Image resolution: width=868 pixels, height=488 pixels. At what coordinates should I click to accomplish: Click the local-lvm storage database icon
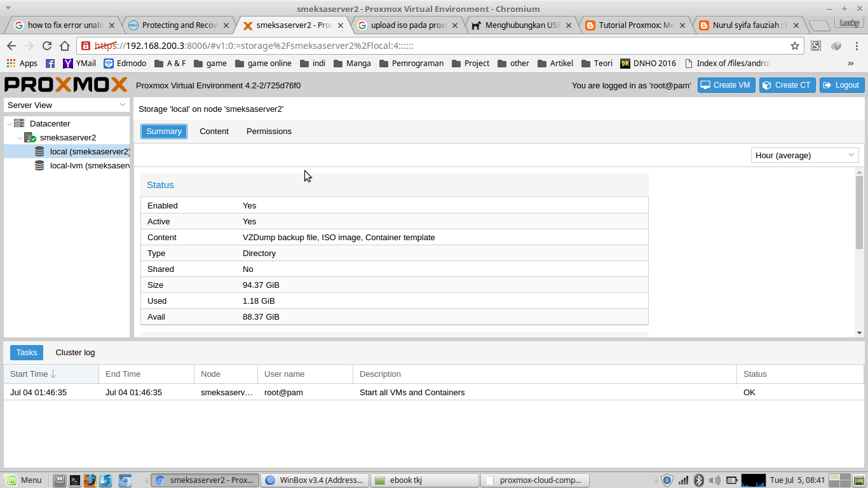point(39,165)
